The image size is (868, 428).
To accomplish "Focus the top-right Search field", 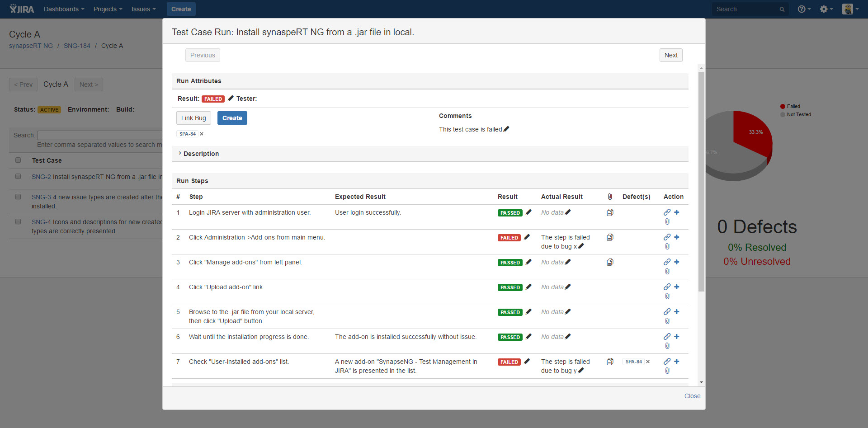I will click(x=750, y=9).
